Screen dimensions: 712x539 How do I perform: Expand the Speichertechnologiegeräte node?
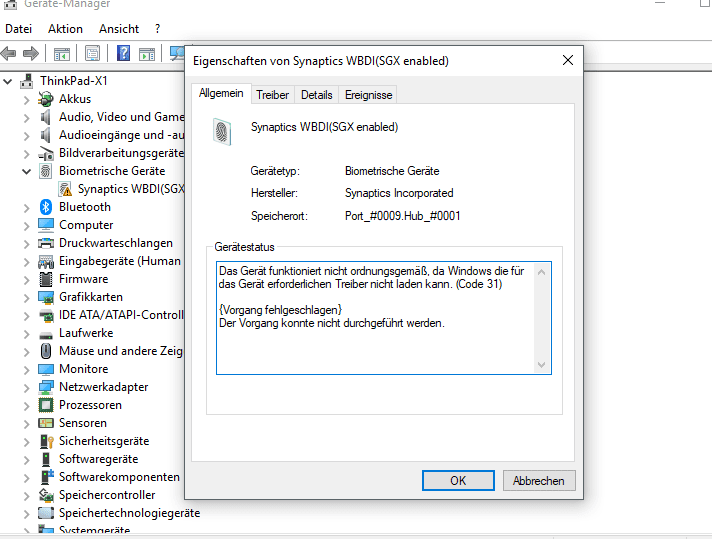(26, 514)
